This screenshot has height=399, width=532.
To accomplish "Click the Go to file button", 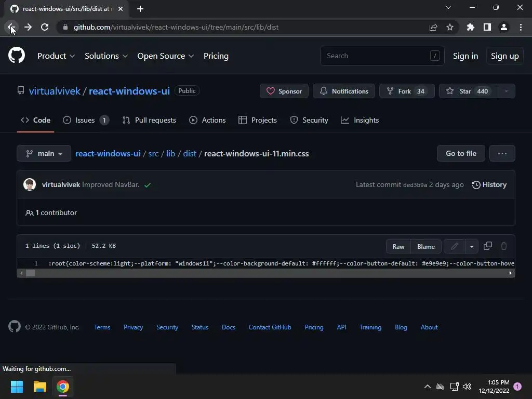I will [461, 153].
